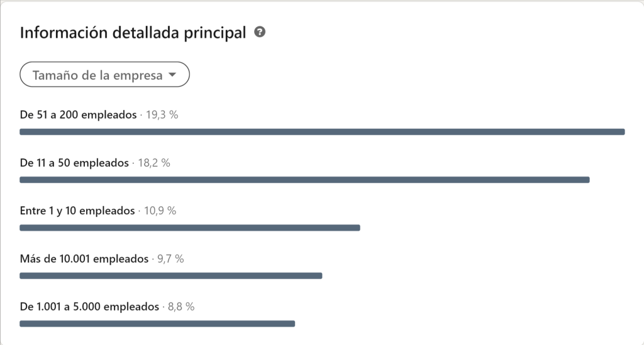Click the Entre 1 y 10 empleados bar
This screenshot has height=345, width=644.
(x=189, y=227)
